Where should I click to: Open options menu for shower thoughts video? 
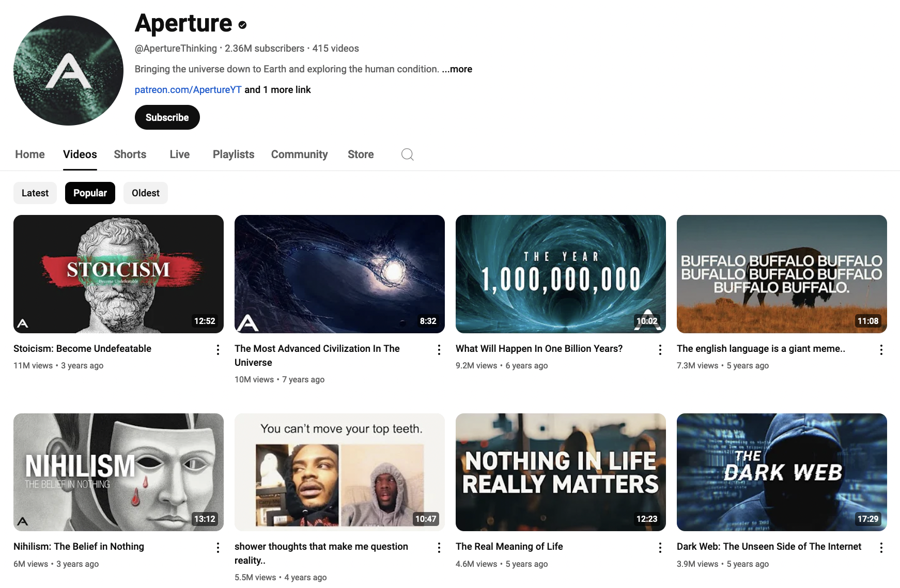click(439, 548)
